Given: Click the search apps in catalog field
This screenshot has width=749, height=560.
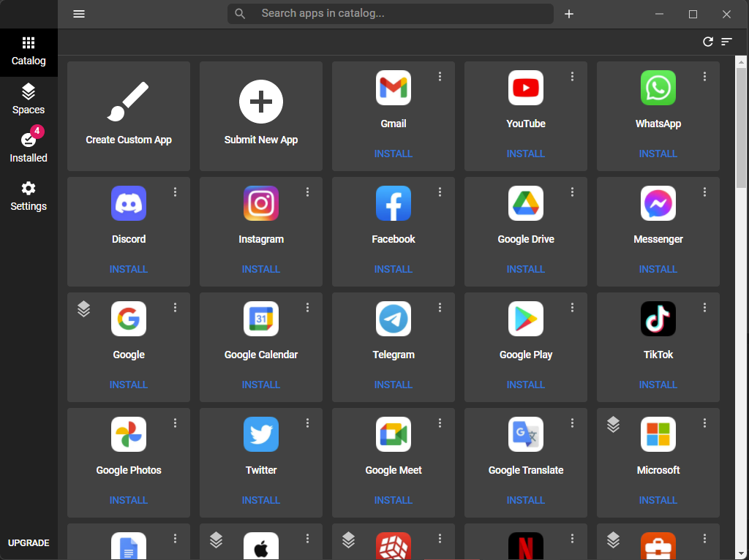Looking at the screenshot, I should tap(391, 13).
